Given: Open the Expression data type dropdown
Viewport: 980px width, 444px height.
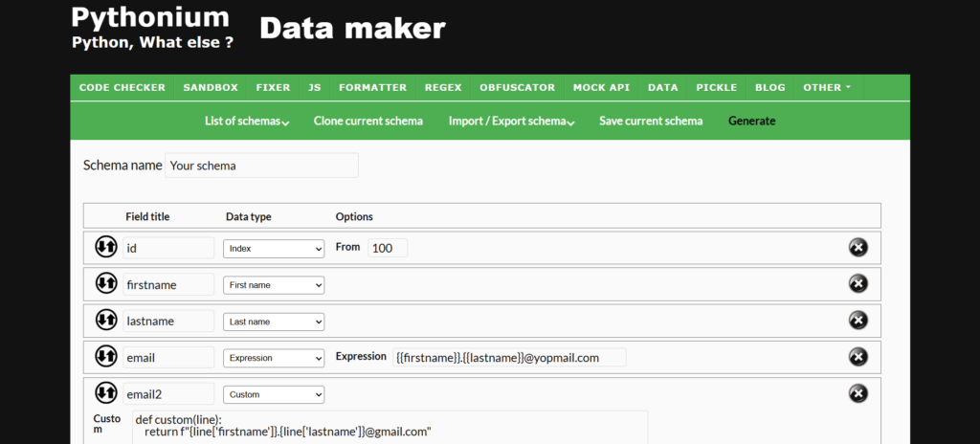Looking at the screenshot, I should tap(274, 358).
